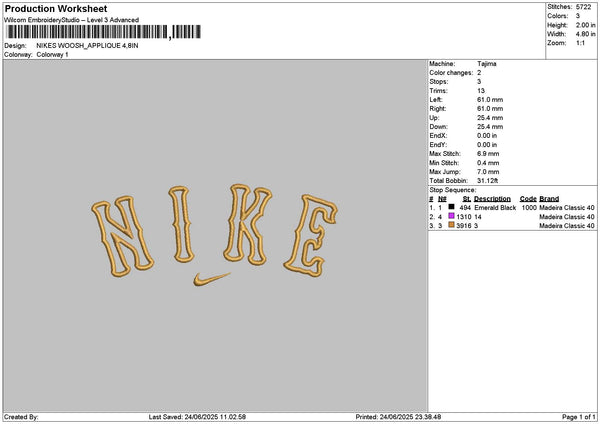The image size is (600, 424).
Task: Click the 'Description' column header
Action: pyautogui.click(x=492, y=199)
